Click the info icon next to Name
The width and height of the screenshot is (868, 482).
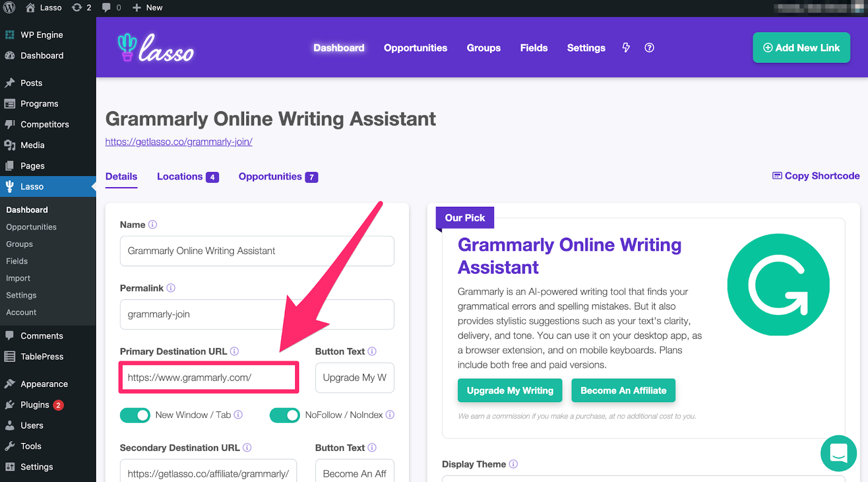point(152,225)
